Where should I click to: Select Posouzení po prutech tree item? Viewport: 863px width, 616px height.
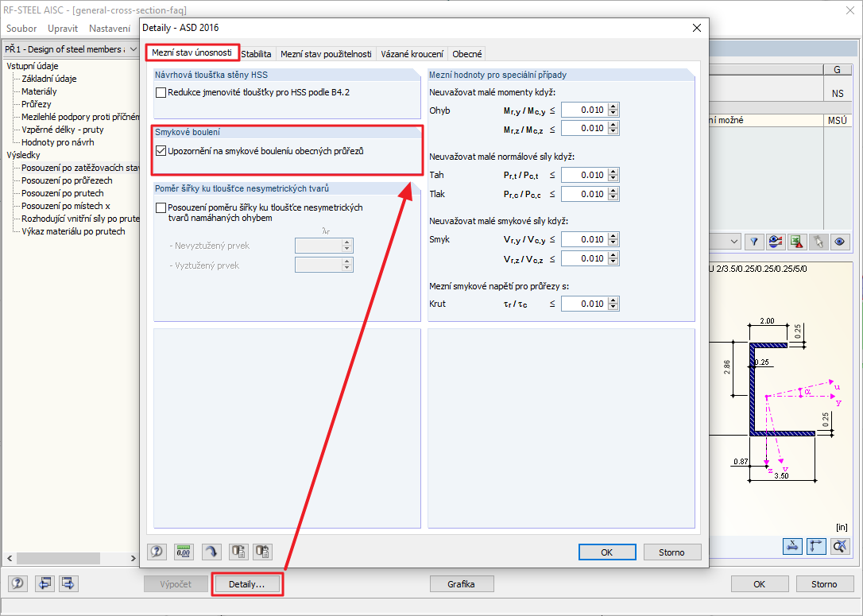pos(63,193)
